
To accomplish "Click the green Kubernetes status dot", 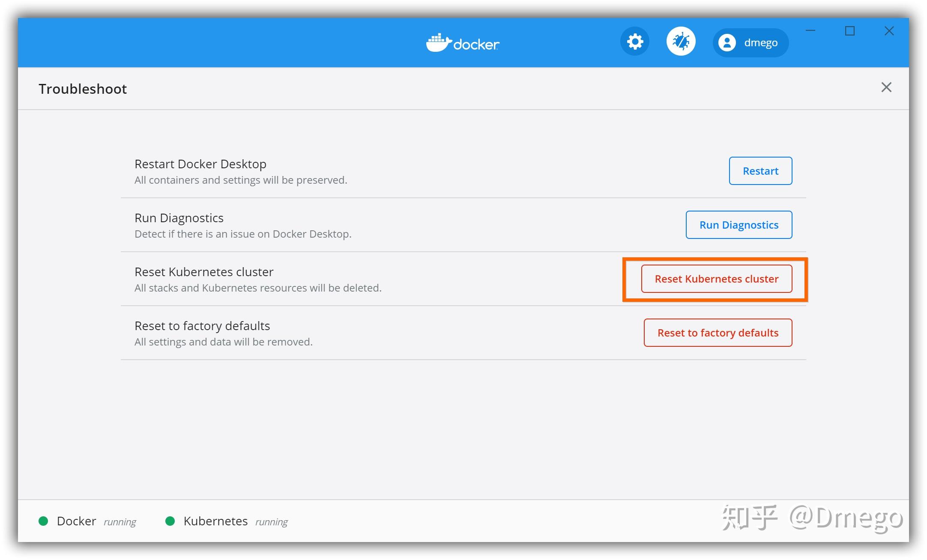I will coord(170,521).
